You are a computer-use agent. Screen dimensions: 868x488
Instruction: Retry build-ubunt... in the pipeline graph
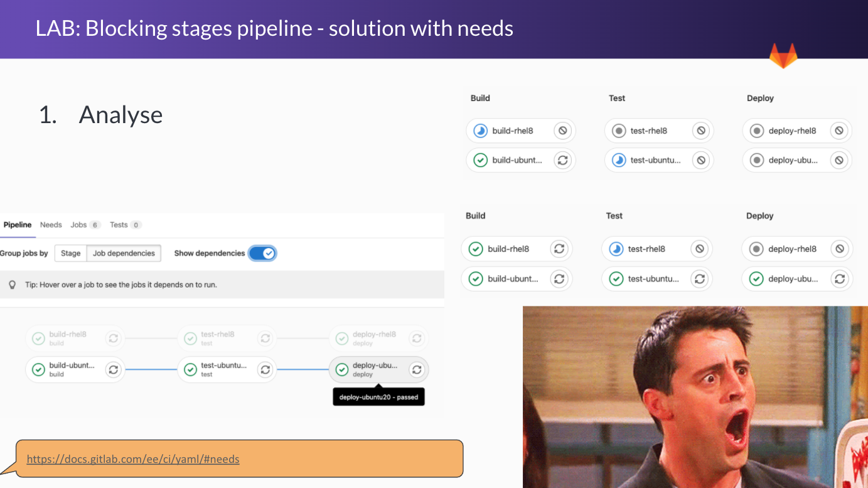point(113,369)
